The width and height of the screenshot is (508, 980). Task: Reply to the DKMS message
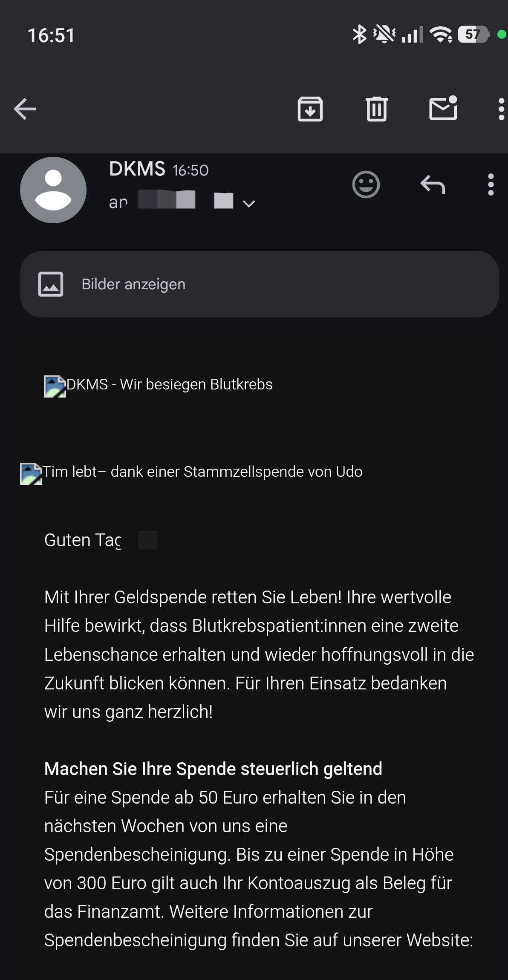click(x=433, y=184)
